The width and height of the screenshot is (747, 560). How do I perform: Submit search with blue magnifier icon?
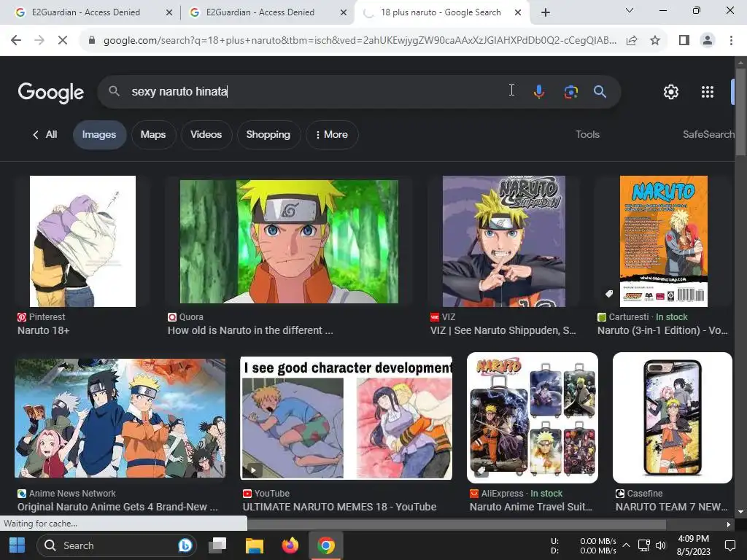coord(600,91)
